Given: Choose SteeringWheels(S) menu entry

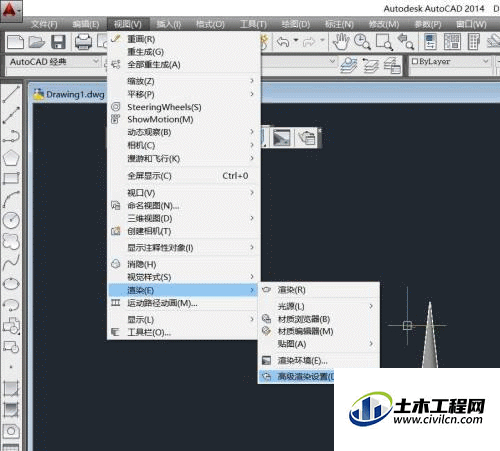Looking at the screenshot, I should (183, 107).
